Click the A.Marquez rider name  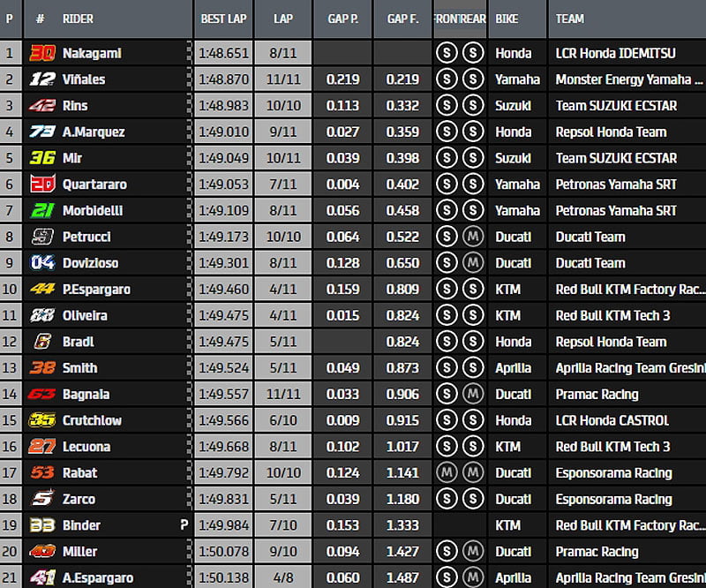pos(94,132)
